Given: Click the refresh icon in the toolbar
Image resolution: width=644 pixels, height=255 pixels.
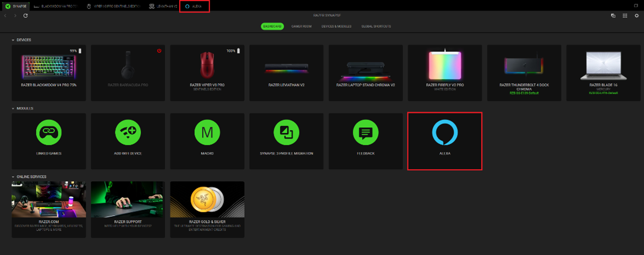Looking at the screenshot, I should point(25,15).
